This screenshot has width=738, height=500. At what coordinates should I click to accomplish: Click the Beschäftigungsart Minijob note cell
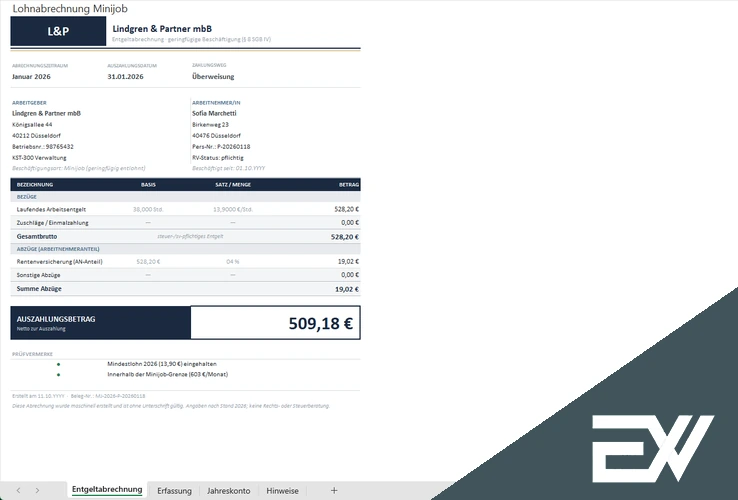79,168
